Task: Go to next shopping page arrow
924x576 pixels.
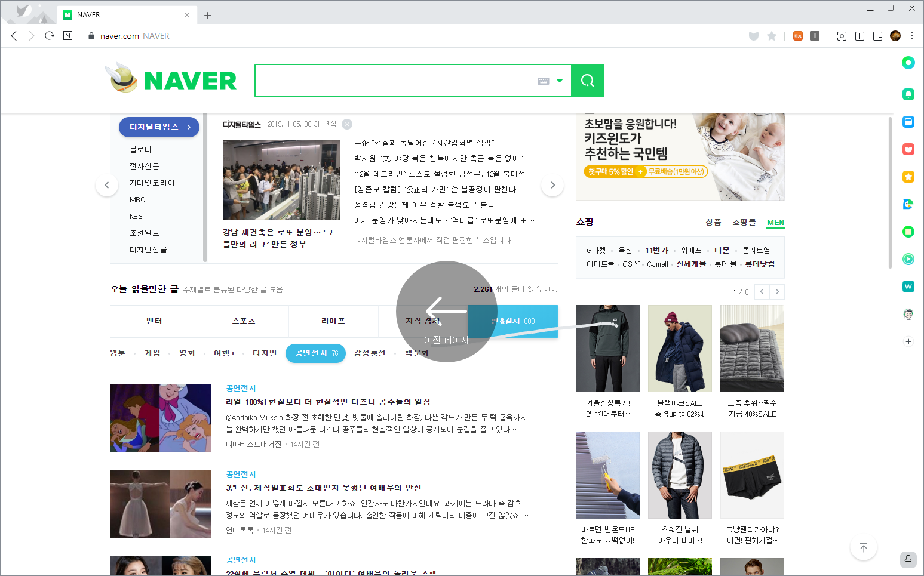Action: tap(777, 292)
